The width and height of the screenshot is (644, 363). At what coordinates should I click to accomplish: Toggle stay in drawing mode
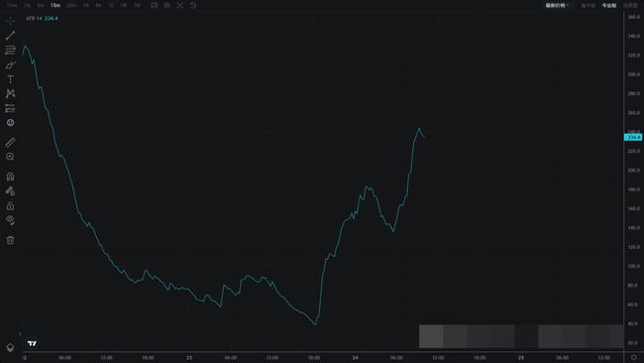pyautogui.click(x=10, y=190)
